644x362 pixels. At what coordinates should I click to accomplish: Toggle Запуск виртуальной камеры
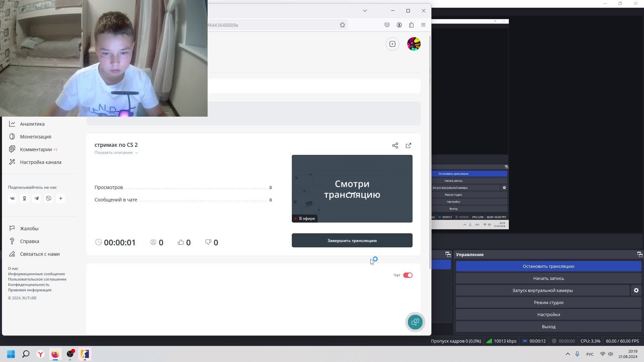tap(542, 290)
